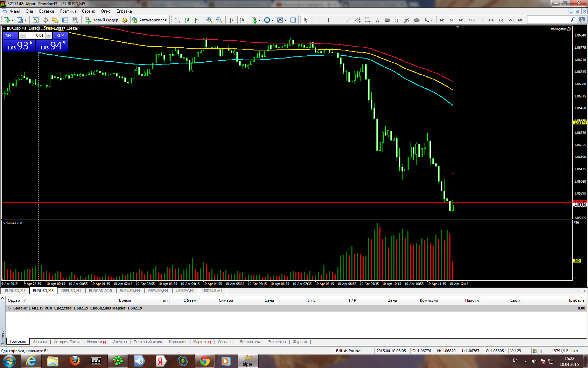Open the Вставка menu
The height and width of the screenshot is (368, 588).
click(x=47, y=11)
